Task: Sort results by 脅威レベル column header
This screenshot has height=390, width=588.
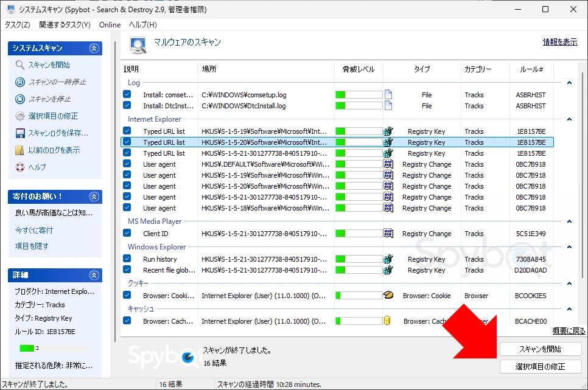Action: click(359, 69)
